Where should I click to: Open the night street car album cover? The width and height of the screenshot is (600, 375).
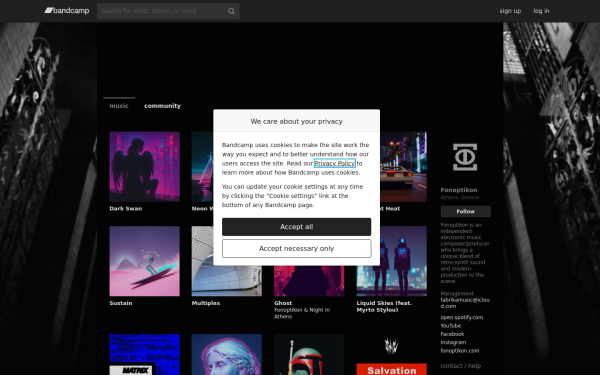[x=403, y=167]
